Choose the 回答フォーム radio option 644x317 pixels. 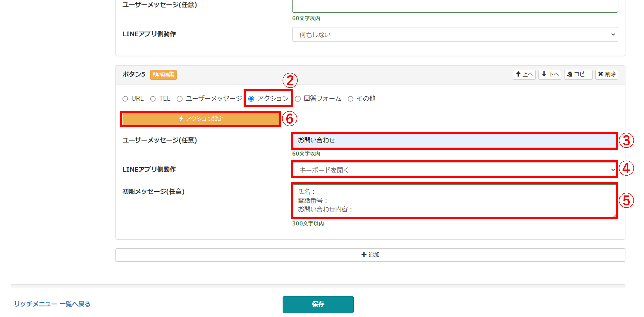298,99
